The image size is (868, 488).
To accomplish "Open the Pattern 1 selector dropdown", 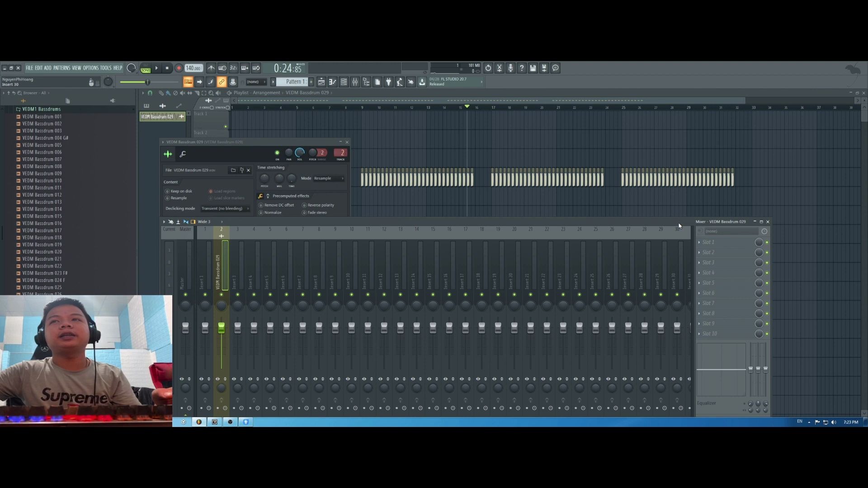I will [x=293, y=82].
